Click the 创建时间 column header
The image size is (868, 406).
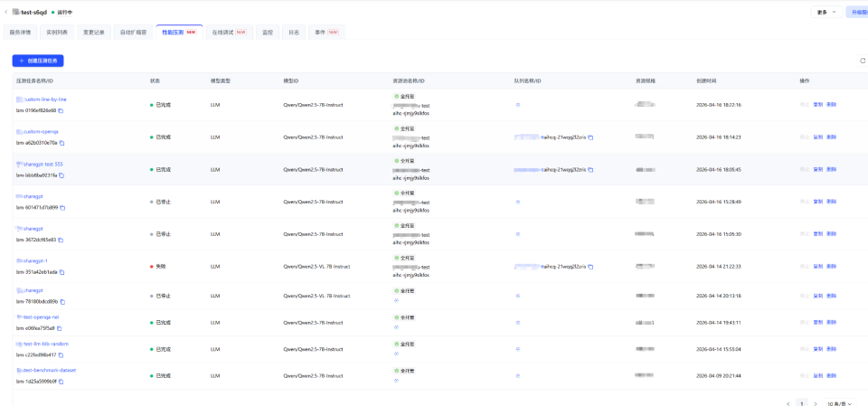(706, 80)
